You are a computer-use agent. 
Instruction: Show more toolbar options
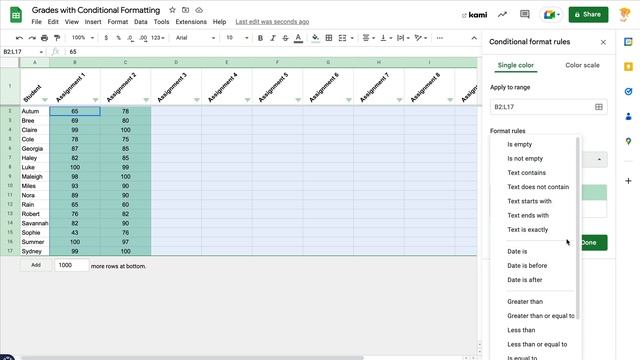pyautogui.click(x=440, y=38)
